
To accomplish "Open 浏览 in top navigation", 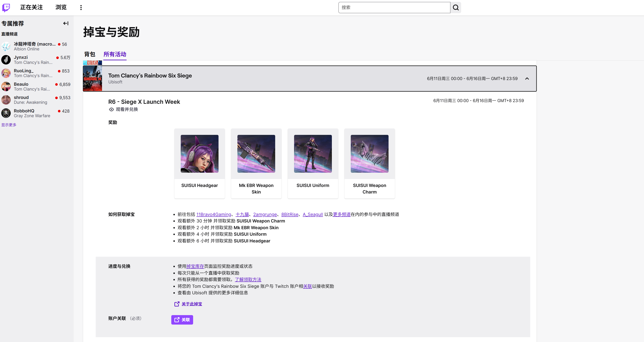I will coord(61,7).
